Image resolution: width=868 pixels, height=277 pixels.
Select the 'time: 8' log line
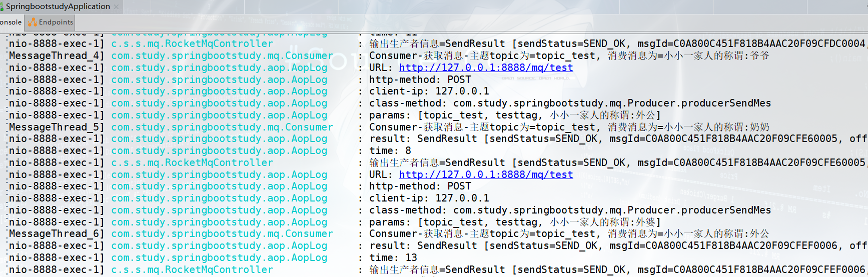[390, 150]
